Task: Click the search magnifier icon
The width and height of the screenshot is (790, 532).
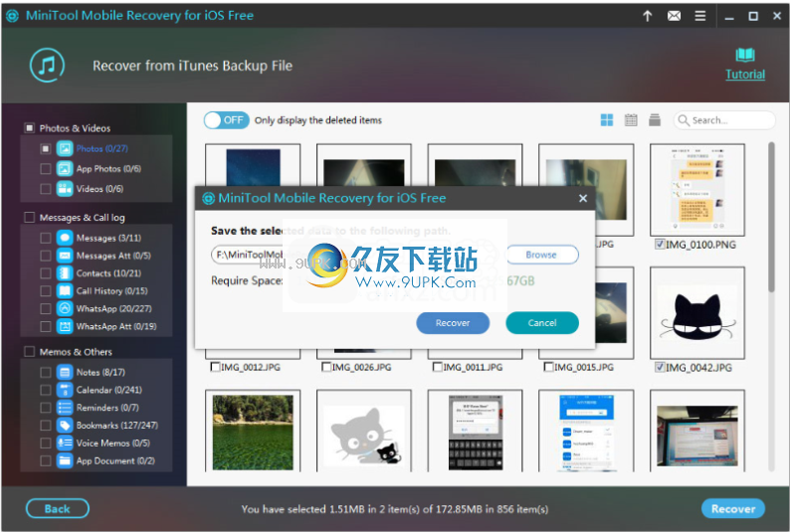Action: [684, 120]
